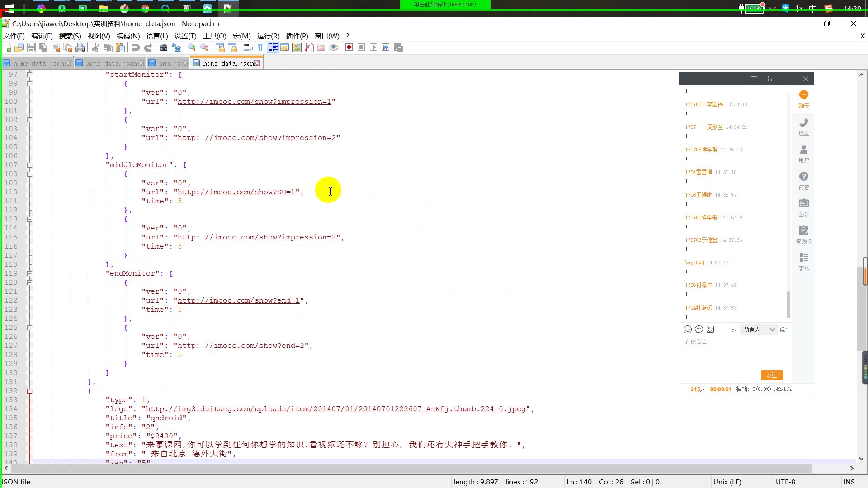Viewport: 868px width, 488px height.
Task: Toggle the document map icon
Action: [x=297, y=47]
